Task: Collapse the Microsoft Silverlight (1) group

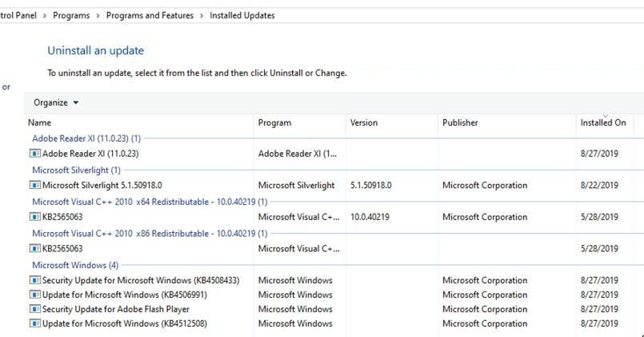Action: pyautogui.click(x=76, y=171)
